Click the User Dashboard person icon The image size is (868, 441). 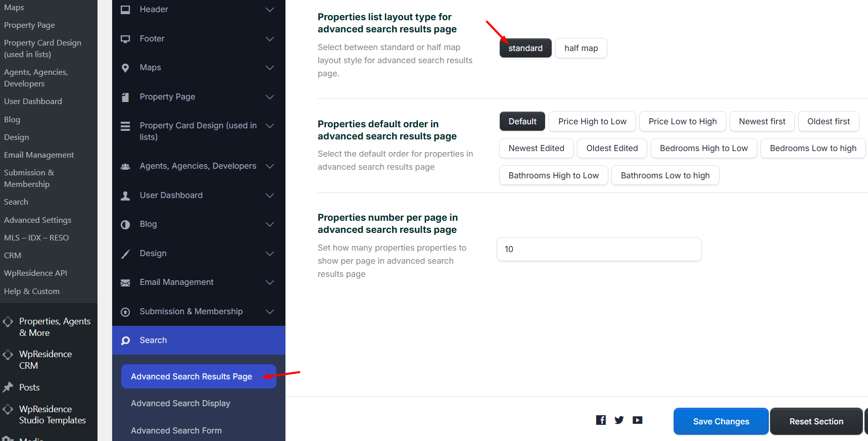(x=125, y=195)
